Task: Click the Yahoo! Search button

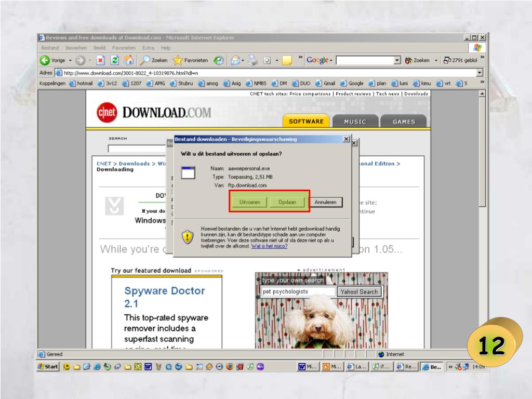Action: 359,292
